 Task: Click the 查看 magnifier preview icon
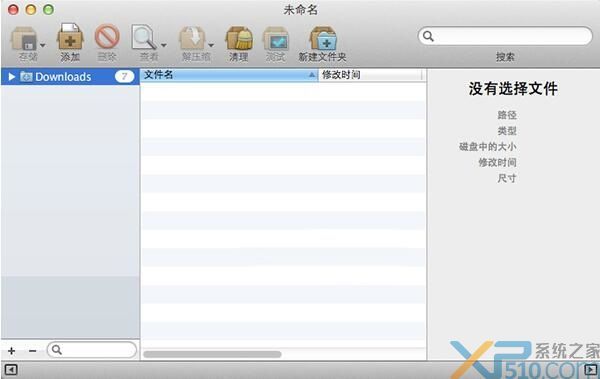click(x=143, y=37)
